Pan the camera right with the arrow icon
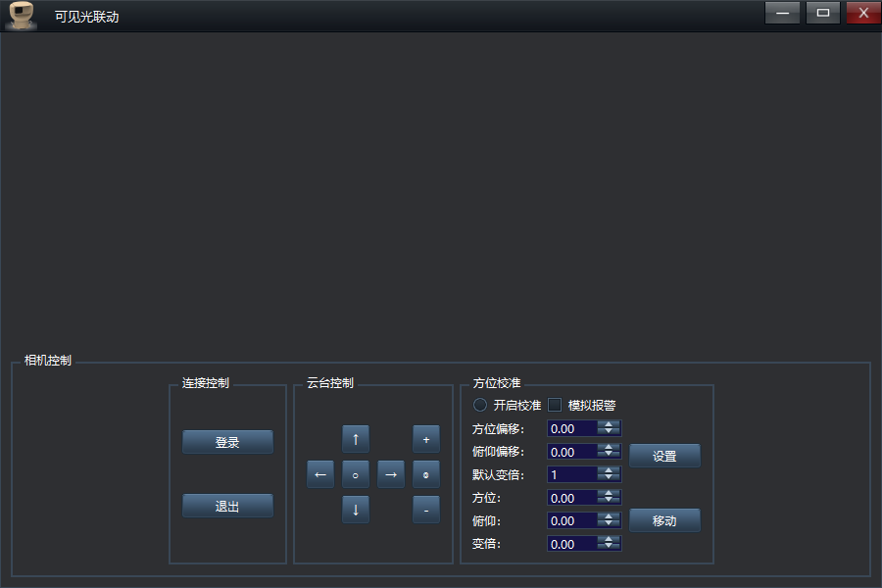 [390, 474]
